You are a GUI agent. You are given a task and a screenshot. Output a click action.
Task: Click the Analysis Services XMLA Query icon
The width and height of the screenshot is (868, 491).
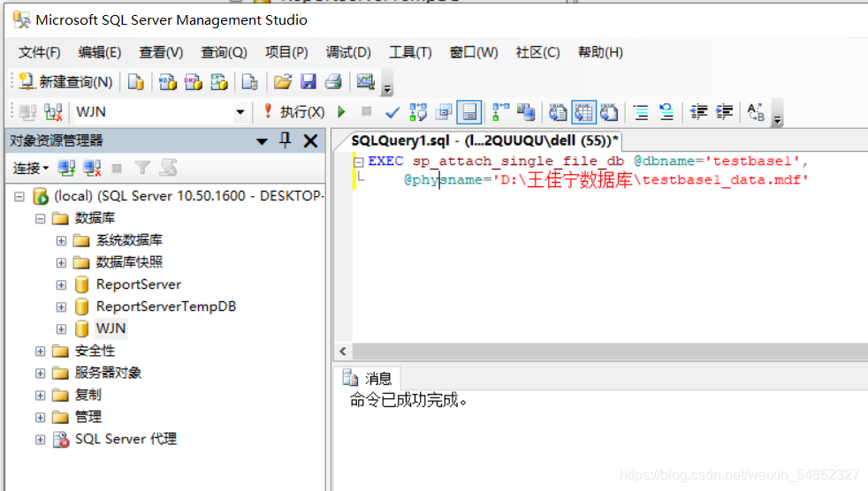coord(218,82)
